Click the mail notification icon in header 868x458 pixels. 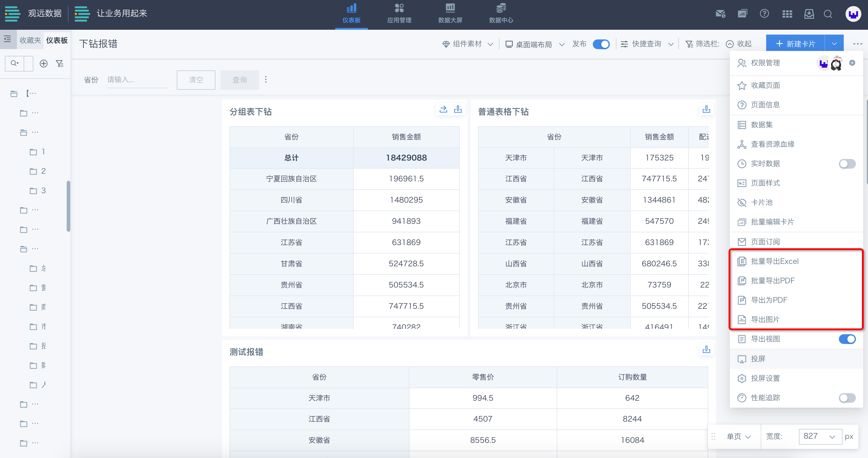coord(720,14)
